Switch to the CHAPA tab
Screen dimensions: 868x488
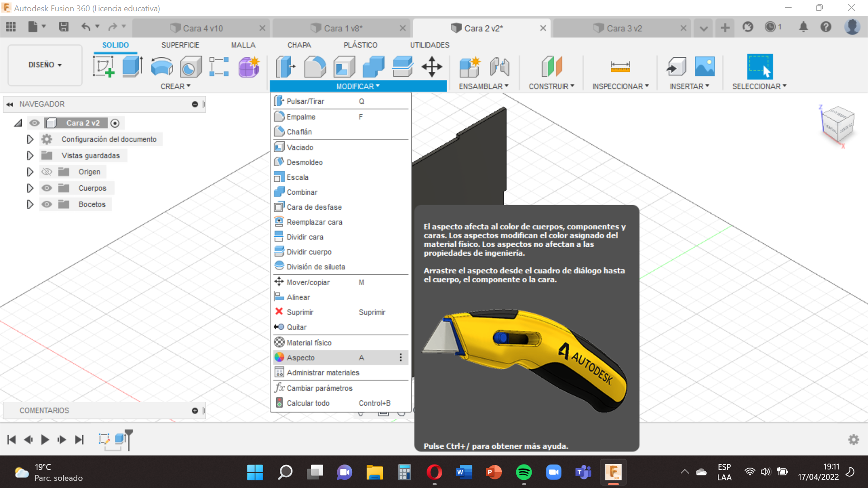pos(299,45)
